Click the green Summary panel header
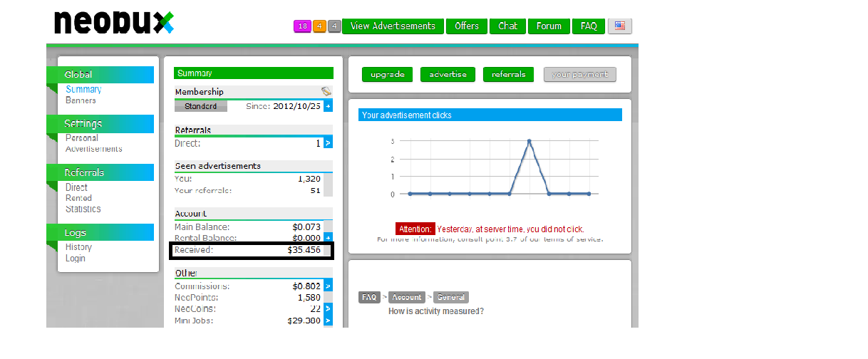868x359 pixels. point(254,73)
